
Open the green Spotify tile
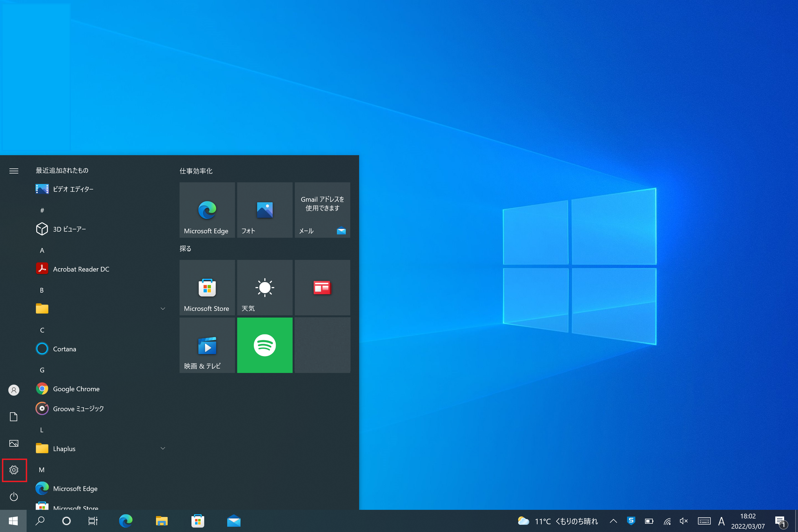(x=265, y=345)
